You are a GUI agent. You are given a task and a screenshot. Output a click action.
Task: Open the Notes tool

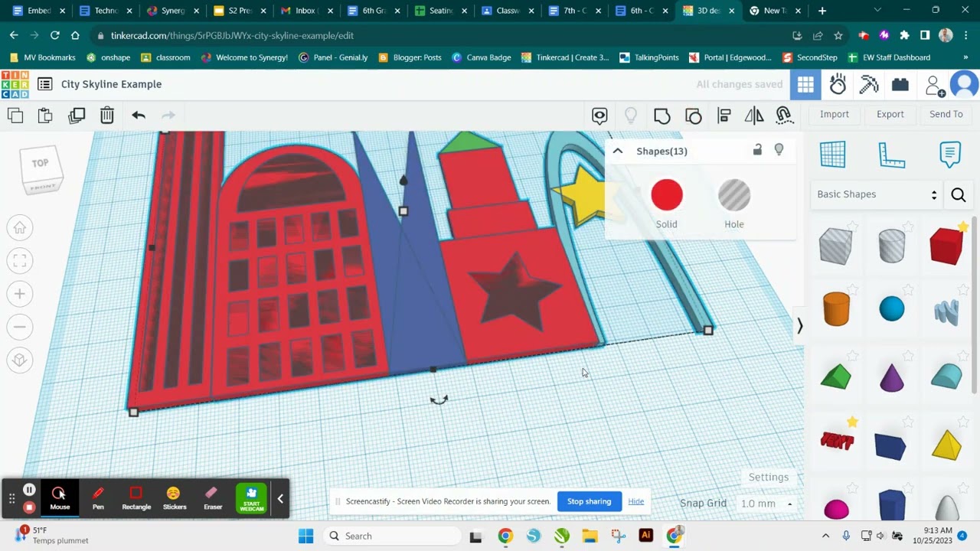(x=950, y=155)
